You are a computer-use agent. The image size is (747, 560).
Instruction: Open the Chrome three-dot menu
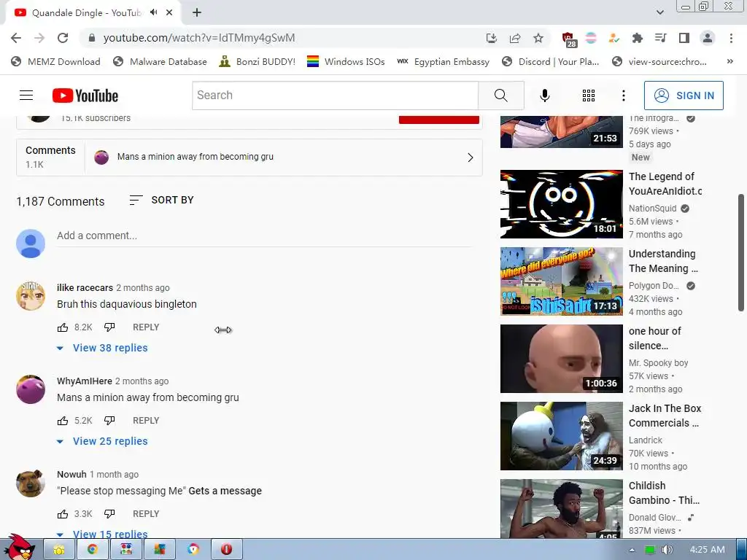click(x=731, y=38)
